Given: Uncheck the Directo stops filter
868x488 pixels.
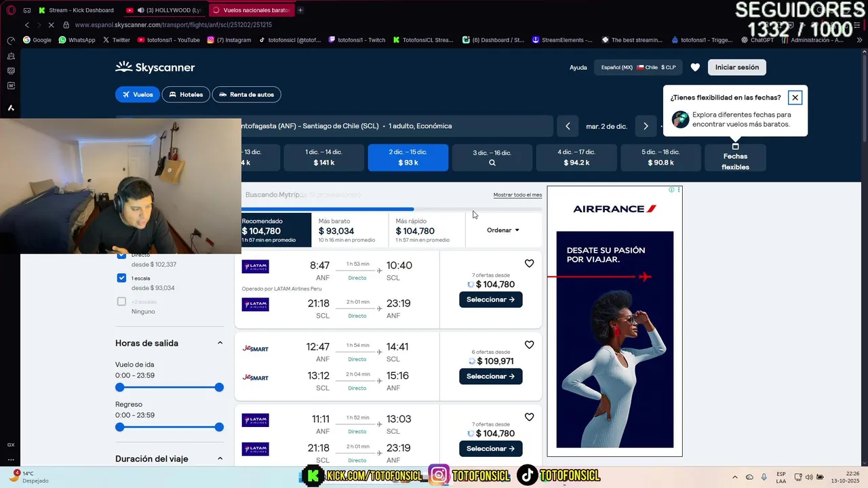Looking at the screenshot, I should [x=121, y=256].
